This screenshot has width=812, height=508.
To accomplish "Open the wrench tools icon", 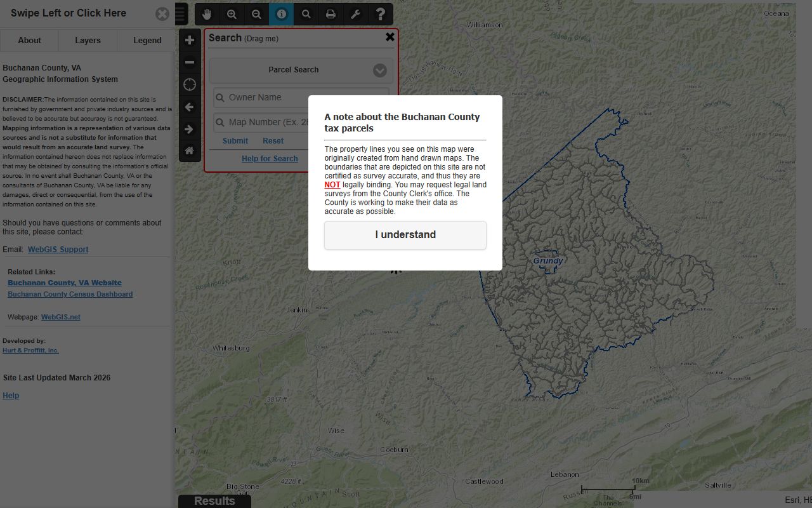I will pyautogui.click(x=356, y=14).
